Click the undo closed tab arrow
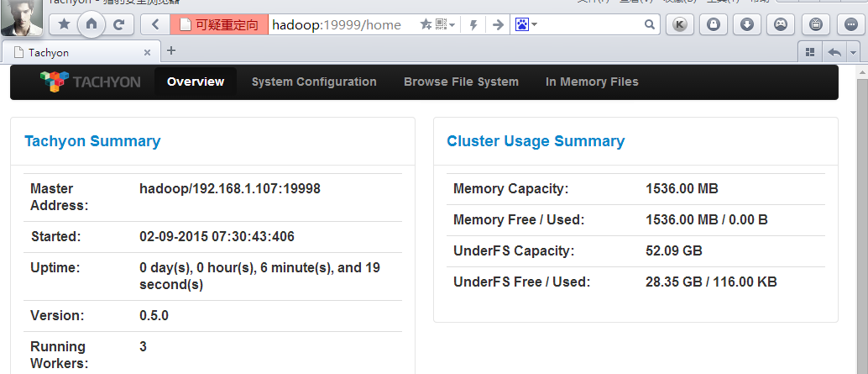The image size is (868, 374). click(834, 52)
